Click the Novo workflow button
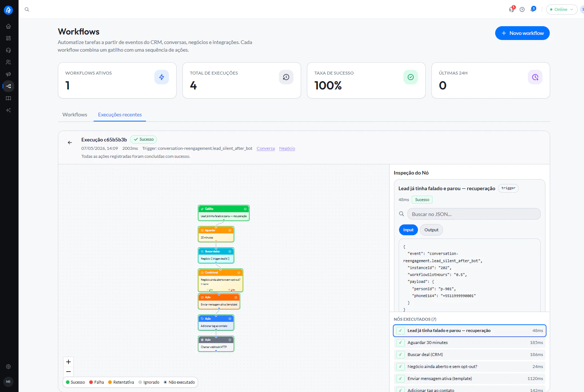 click(522, 33)
